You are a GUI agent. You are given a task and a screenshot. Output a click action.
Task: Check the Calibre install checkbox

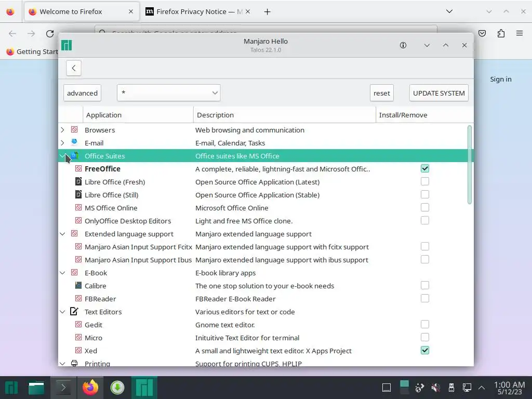425,285
